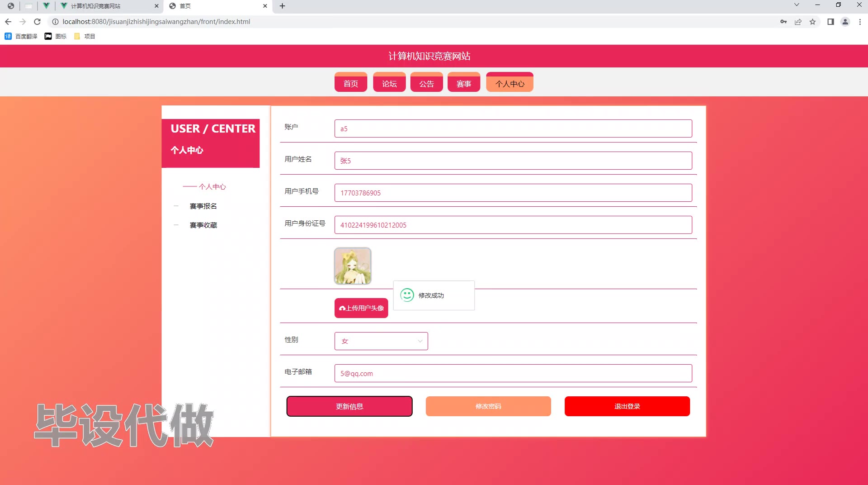Viewport: 868px width, 485px height.
Task: Open the 百度翻译 bookmark
Action: [x=21, y=36]
